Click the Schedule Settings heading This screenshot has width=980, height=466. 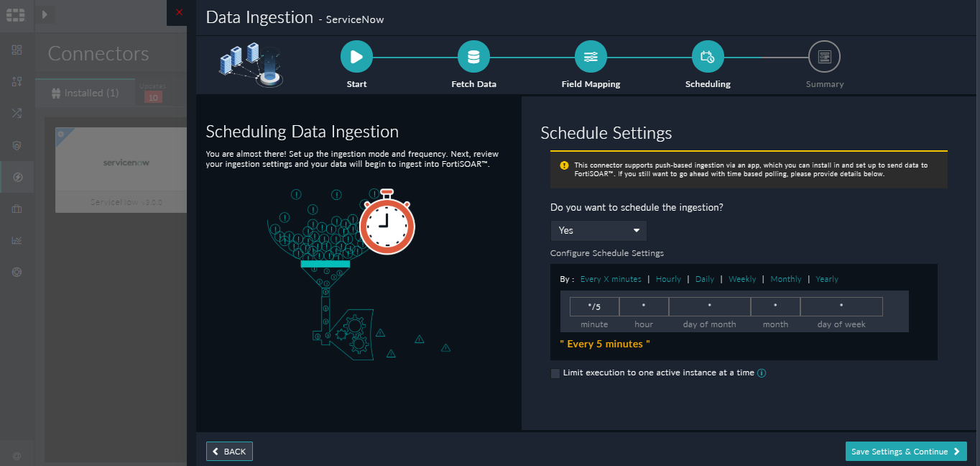(x=606, y=133)
